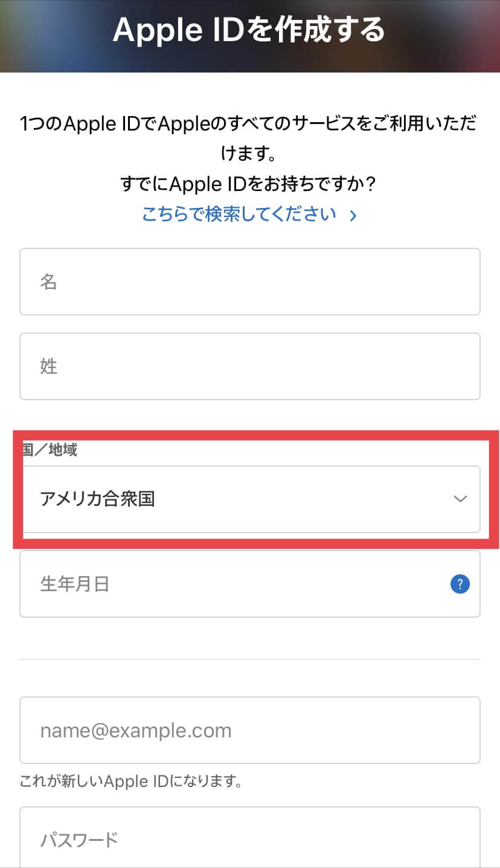The image size is (500, 868).
Task: Click the これが新しいApple IDになります hint text
Action: click(x=131, y=782)
